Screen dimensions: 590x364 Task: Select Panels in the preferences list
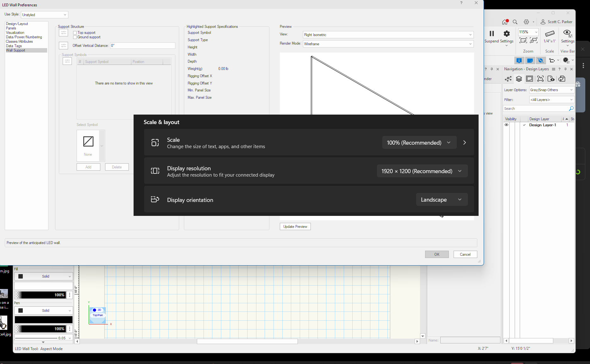[x=11, y=28]
